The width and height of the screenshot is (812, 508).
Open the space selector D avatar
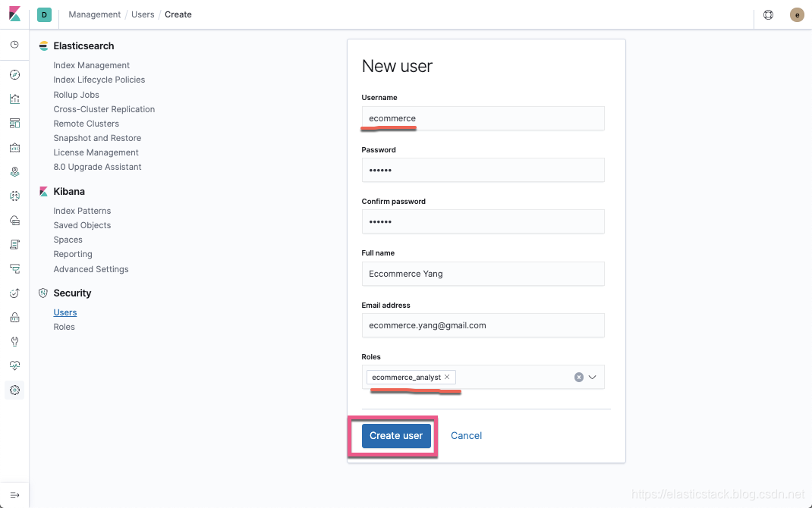pos(44,14)
